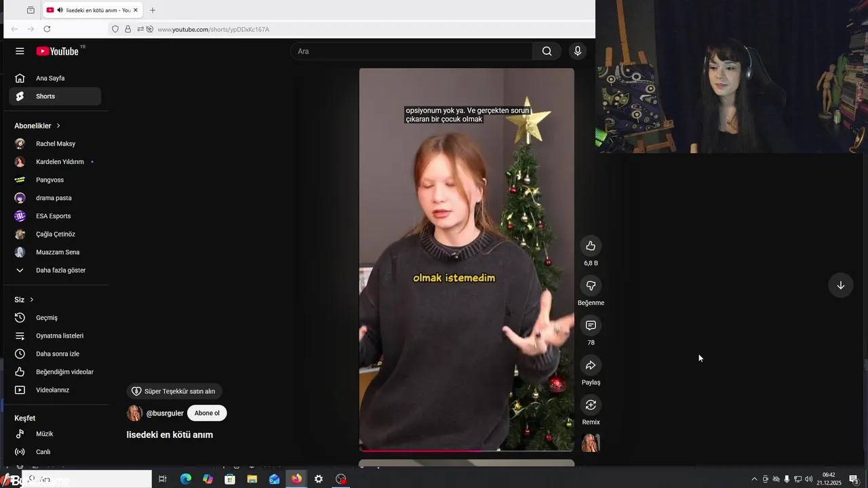868x488 pixels.
Task: Open Microsoft Edge from taskbar
Action: pyautogui.click(x=186, y=479)
